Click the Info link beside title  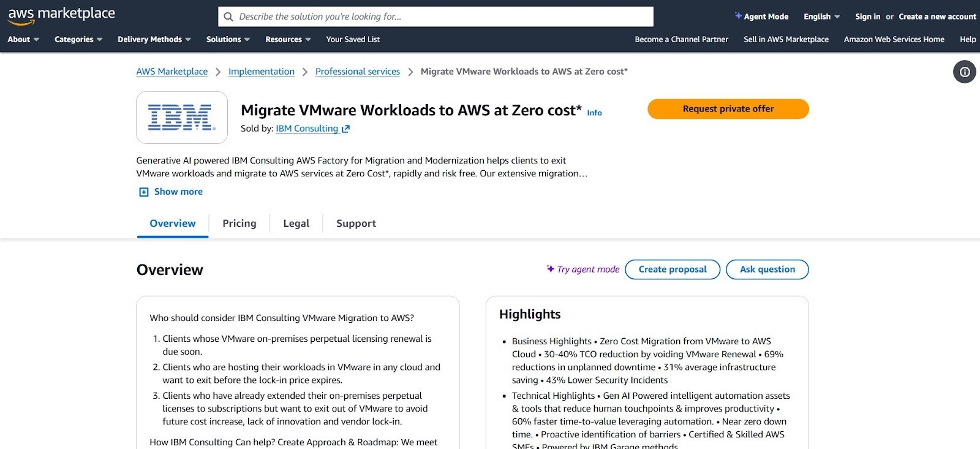tap(594, 113)
